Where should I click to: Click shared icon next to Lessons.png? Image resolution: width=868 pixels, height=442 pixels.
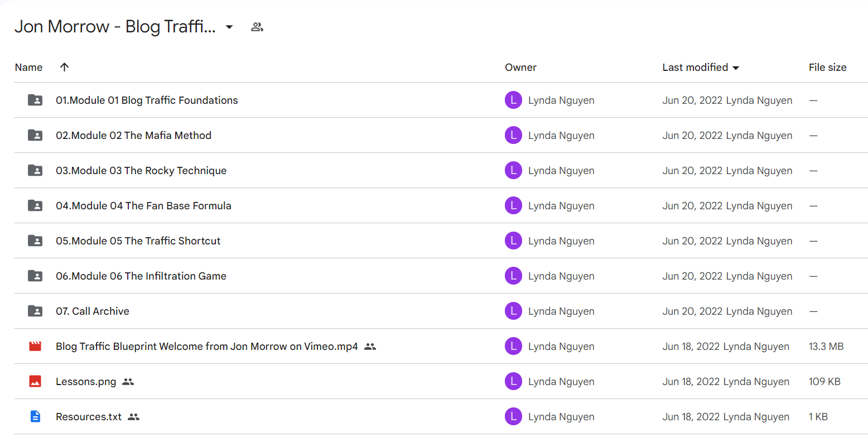point(128,382)
